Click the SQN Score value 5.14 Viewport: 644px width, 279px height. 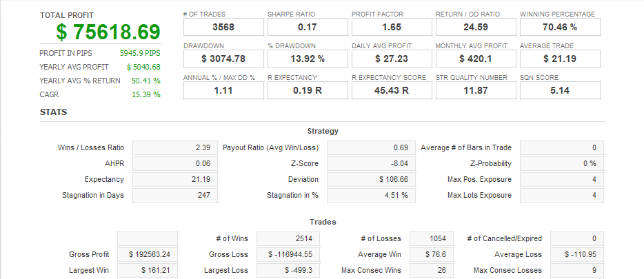tap(560, 90)
